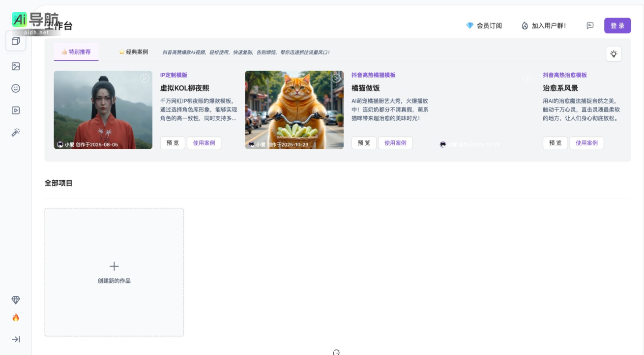Play the 橘猫做饭 cat video thumbnail
Screen dimensions: 644x355
point(336,78)
